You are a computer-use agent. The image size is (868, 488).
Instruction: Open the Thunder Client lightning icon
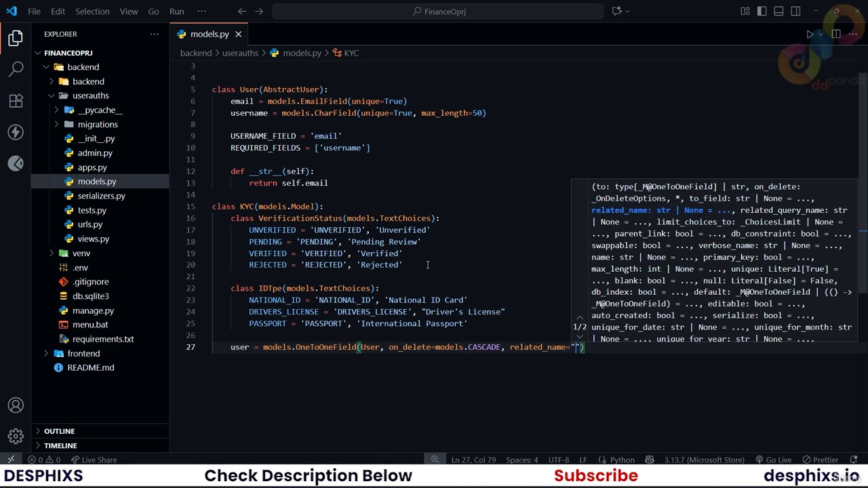[16, 132]
